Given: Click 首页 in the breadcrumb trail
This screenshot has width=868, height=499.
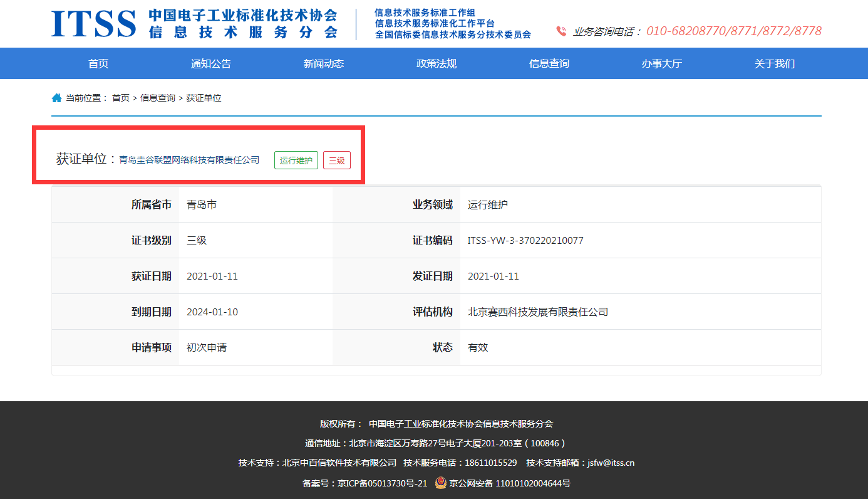Looking at the screenshot, I should click(x=120, y=98).
